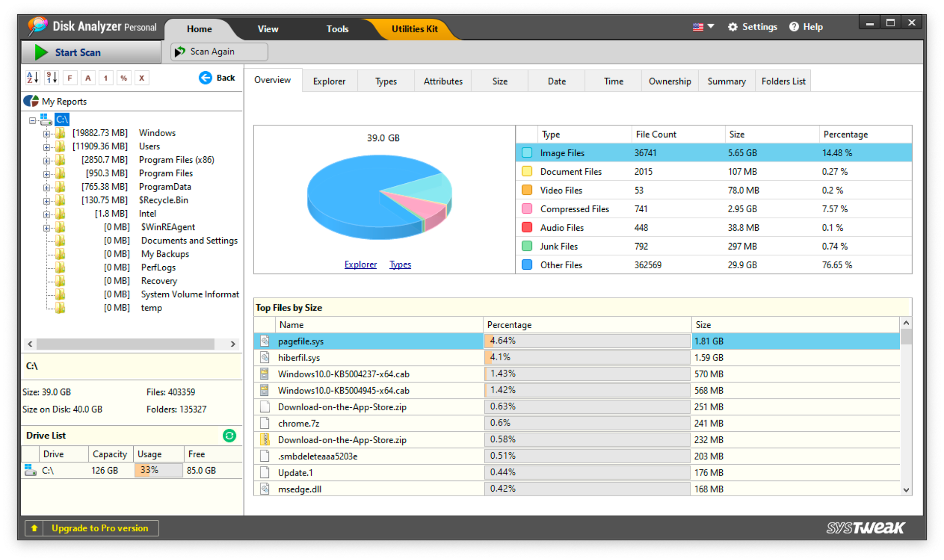This screenshot has height=560, width=944.
Task: Open the Summary tab
Action: tap(726, 81)
